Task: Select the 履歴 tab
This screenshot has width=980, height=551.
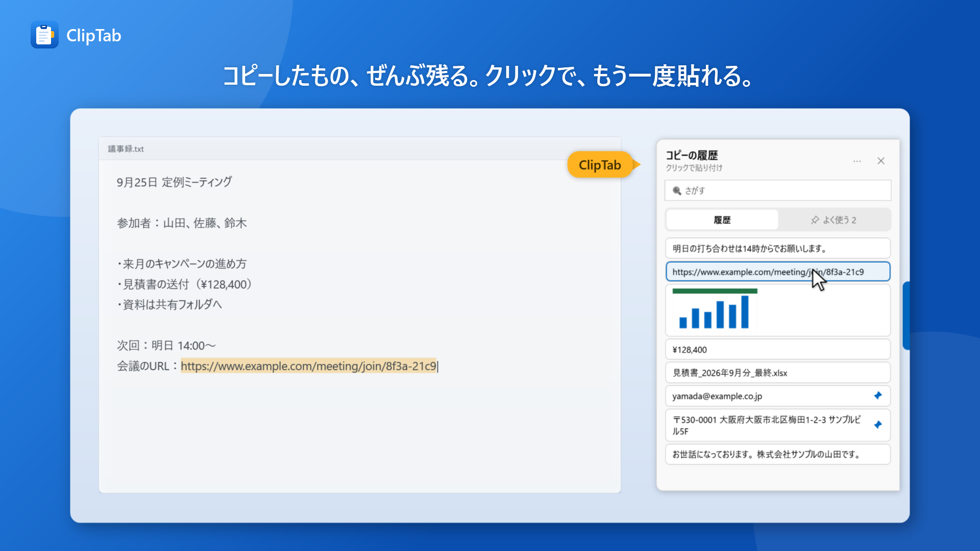Action: 722,220
